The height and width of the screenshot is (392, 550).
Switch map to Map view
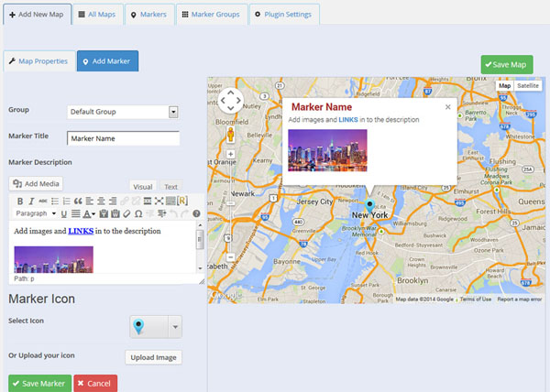click(x=504, y=86)
